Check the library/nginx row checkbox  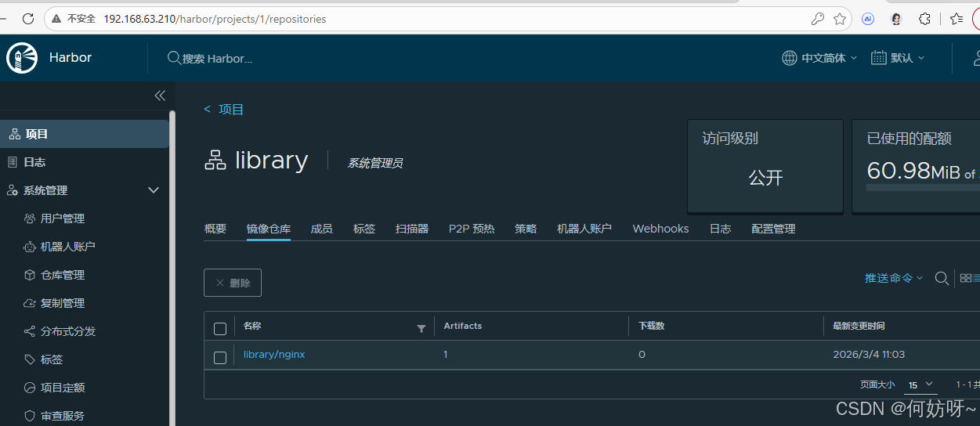point(220,358)
